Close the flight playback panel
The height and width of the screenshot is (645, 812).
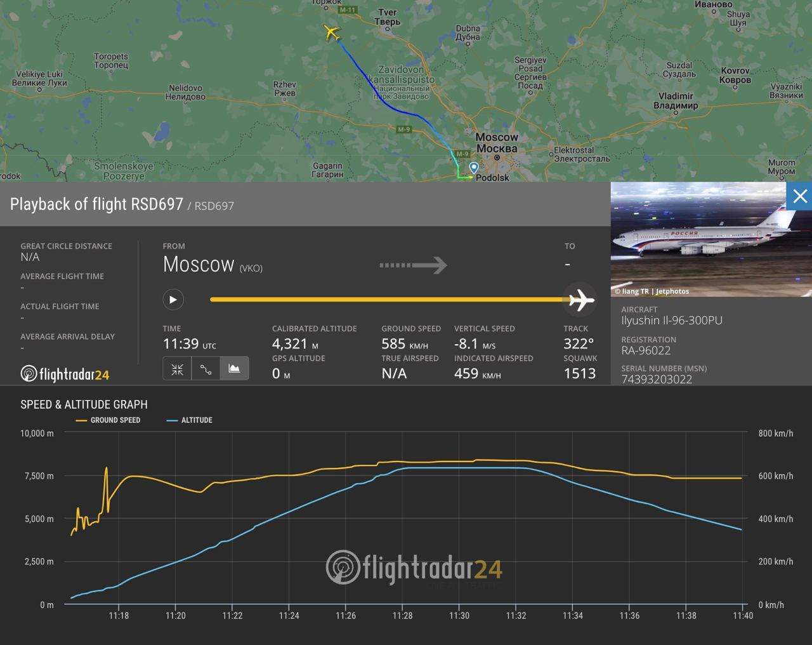click(799, 196)
